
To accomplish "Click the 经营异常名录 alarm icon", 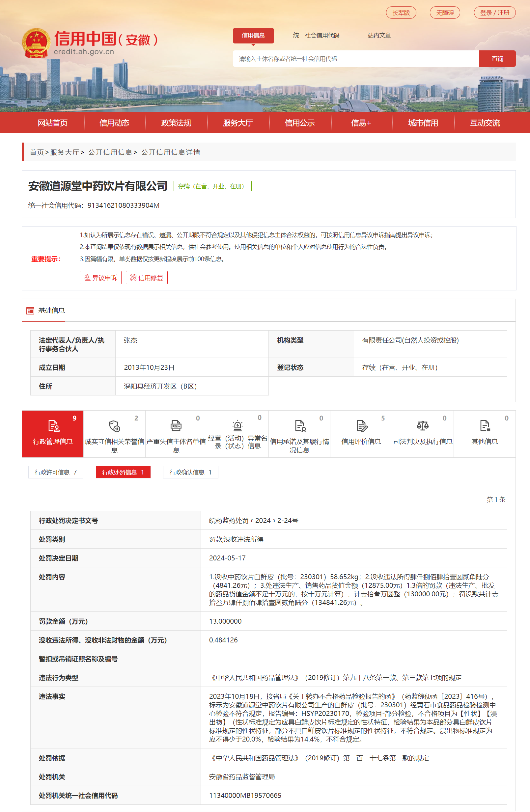I will click(237, 426).
